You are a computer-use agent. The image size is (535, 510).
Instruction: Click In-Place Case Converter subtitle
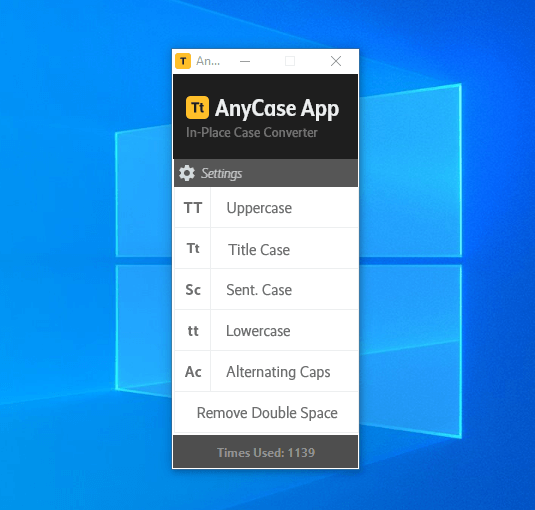(x=252, y=132)
